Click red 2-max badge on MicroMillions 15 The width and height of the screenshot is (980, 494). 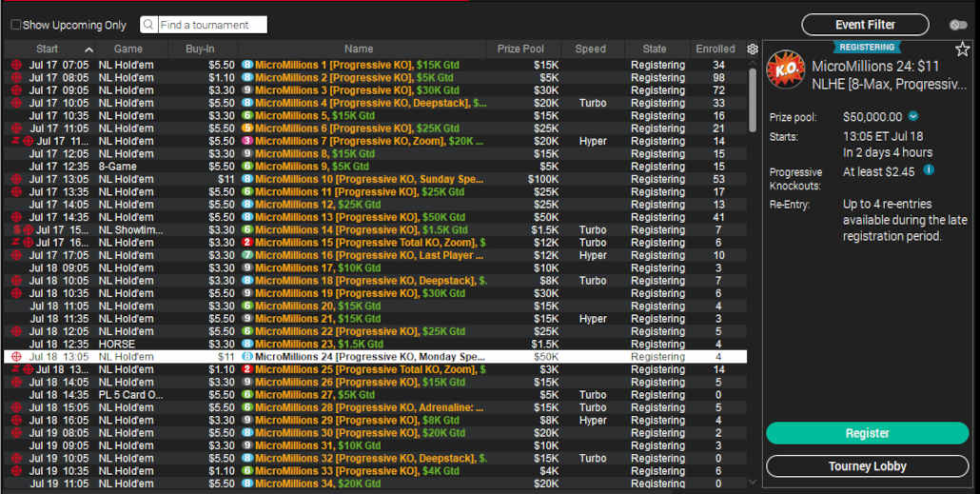(x=247, y=243)
